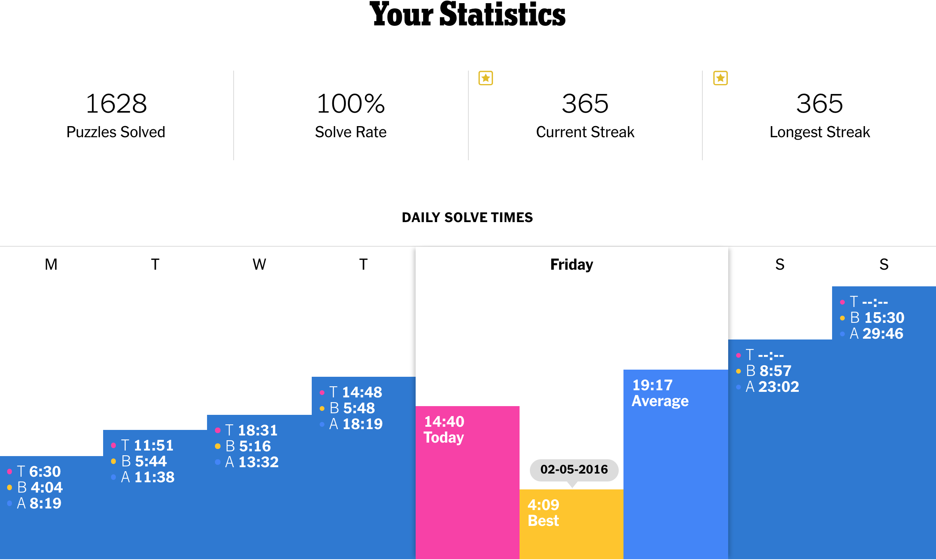Click Saturday's average time 23:02
Viewport: 936px width, 560px height.
coord(778,387)
